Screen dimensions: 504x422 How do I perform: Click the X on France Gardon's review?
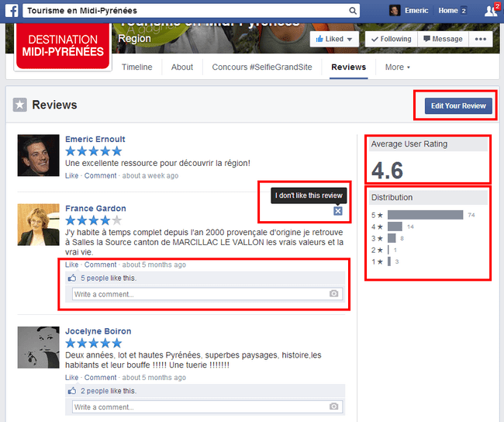(337, 211)
